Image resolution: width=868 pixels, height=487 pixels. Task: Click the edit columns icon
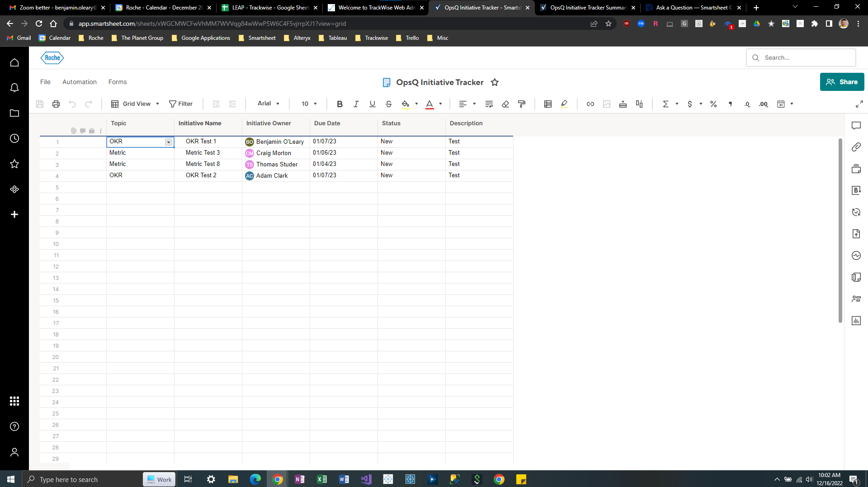pos(639,104)
